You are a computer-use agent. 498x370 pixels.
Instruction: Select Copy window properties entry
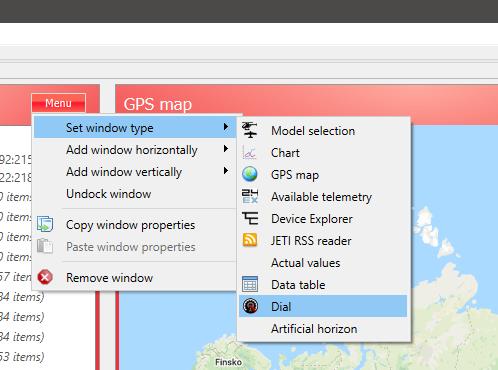(x=135, y=225)
